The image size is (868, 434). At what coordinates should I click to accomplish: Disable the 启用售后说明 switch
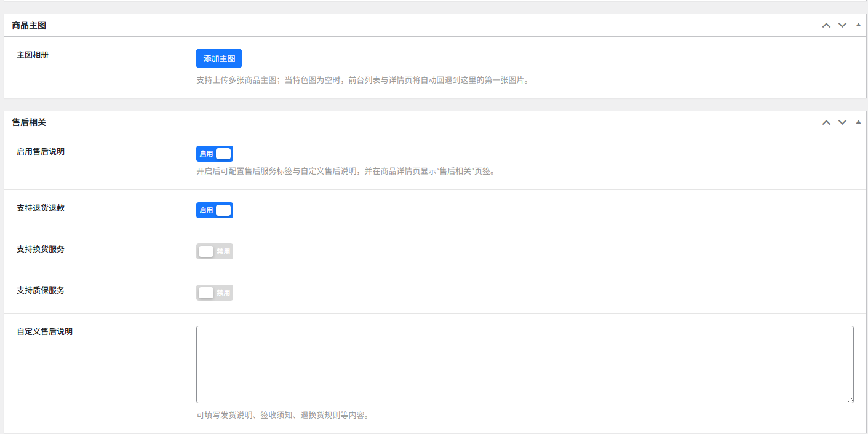[215, 154]
